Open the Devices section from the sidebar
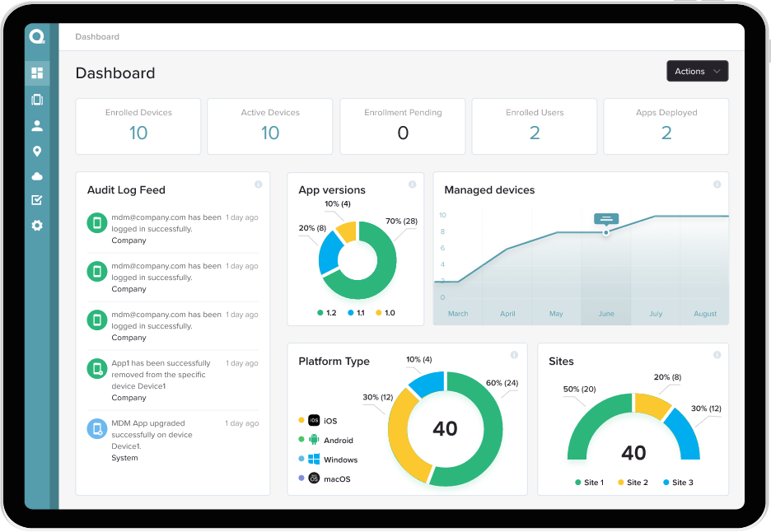This screenshot has height=532, width=771. tap(37, 99)
